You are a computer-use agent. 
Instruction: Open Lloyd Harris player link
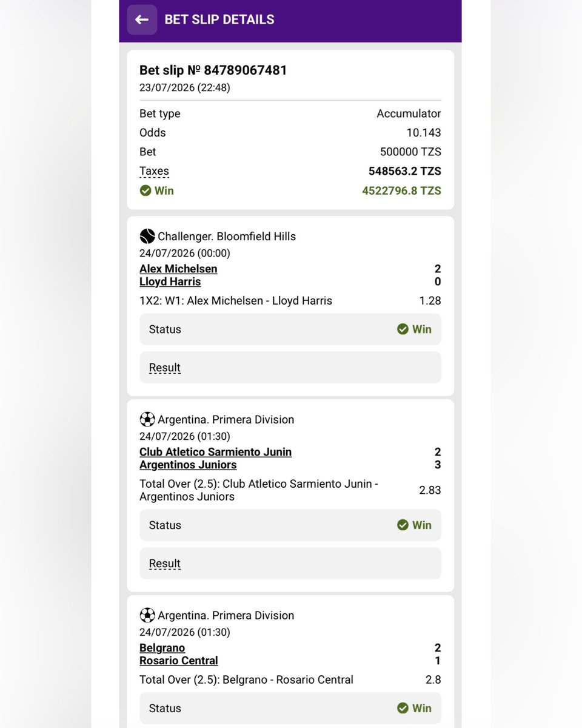[x=170, y=281]
